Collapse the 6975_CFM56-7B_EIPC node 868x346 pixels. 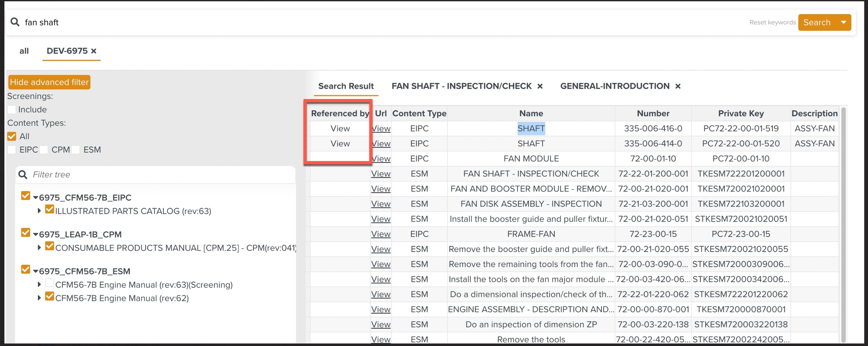(35, 198)
